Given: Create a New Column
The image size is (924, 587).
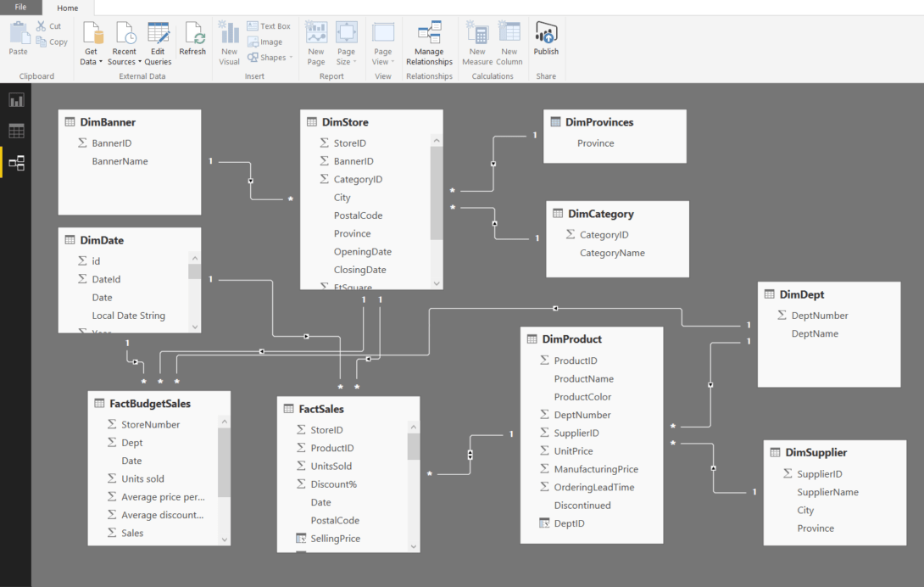Looking at the screenshot, I should (x=509, y=44).
